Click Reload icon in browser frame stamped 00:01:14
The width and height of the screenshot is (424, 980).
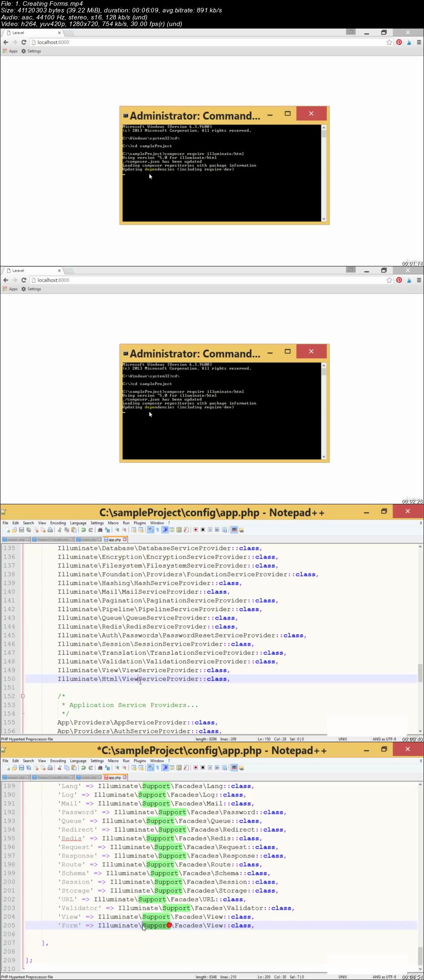24,42
